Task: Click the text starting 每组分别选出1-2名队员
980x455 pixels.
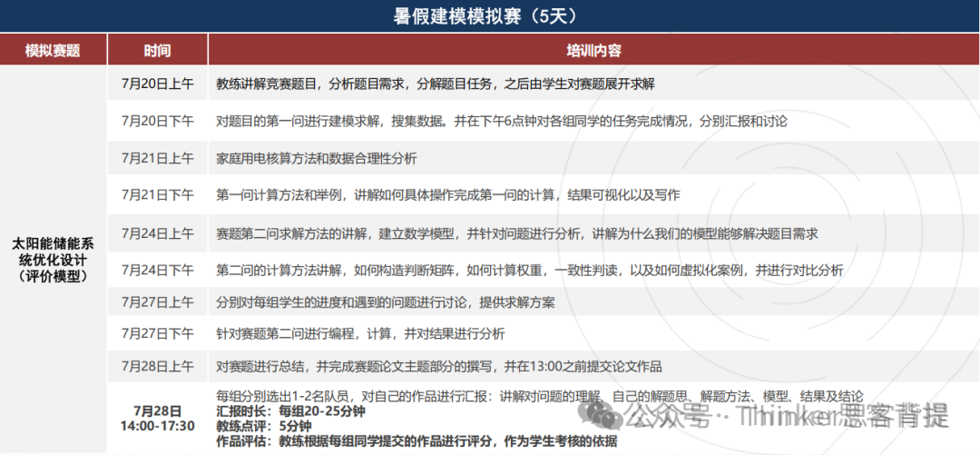Action: [x=540, y=396]
